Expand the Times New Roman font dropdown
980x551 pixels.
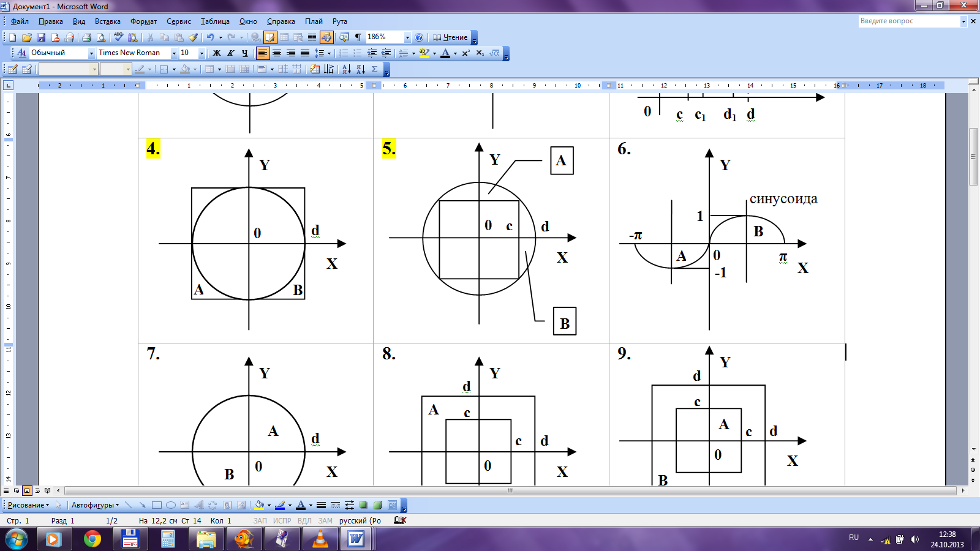(x=174, y=53)
